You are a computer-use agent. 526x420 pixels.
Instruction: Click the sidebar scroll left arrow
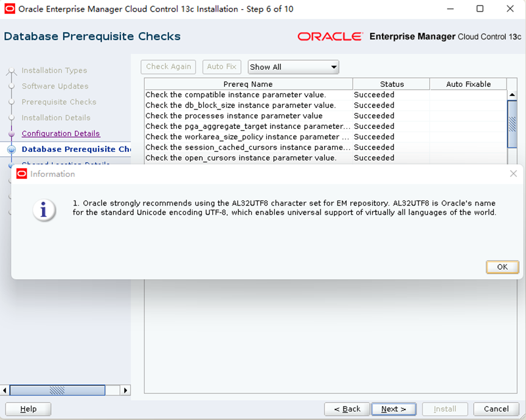point(4,390)
